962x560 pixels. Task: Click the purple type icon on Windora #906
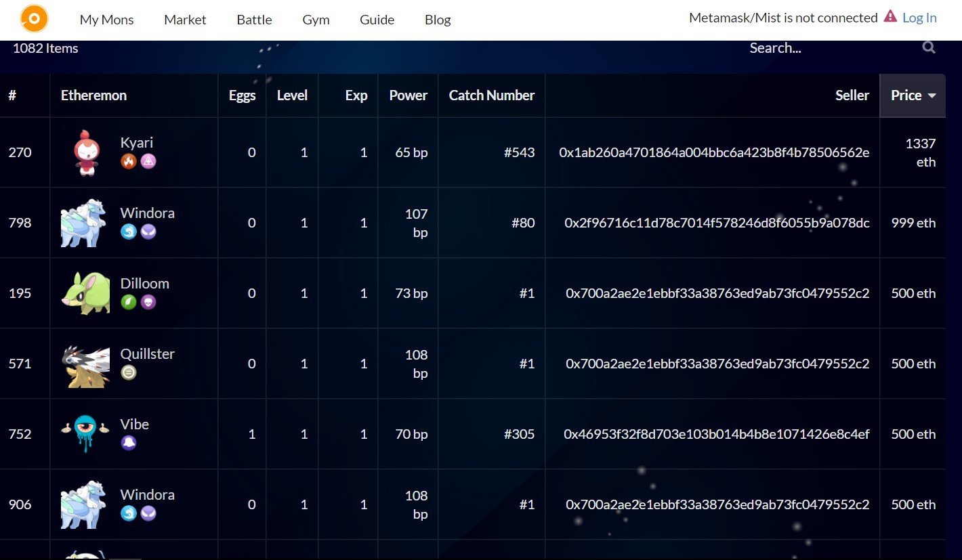148,513
